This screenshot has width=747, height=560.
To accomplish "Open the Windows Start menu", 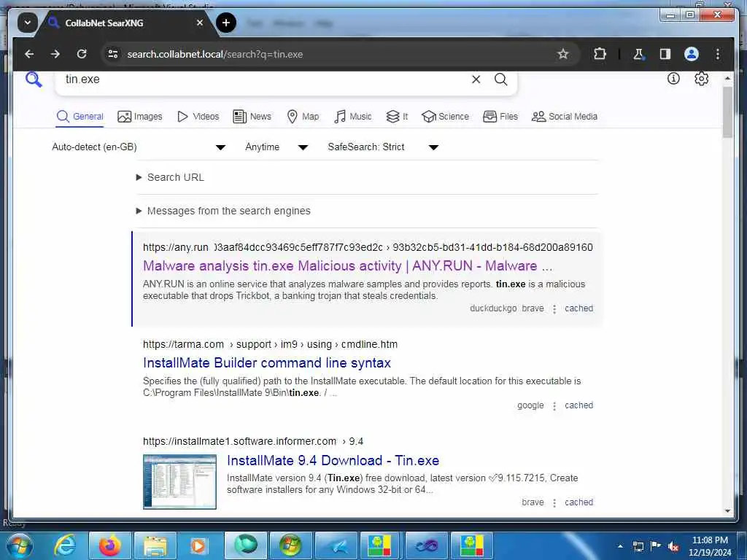I will 18,545.
